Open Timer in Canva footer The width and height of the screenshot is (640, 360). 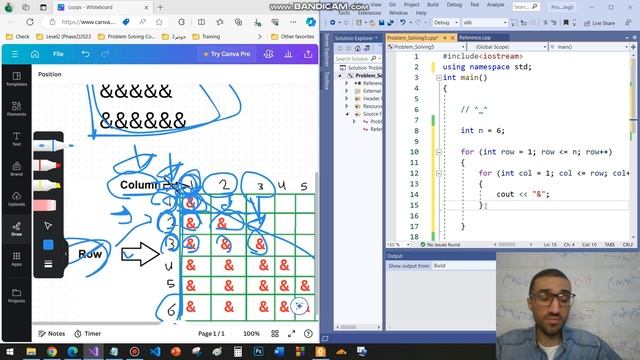[x=88, y=333]
